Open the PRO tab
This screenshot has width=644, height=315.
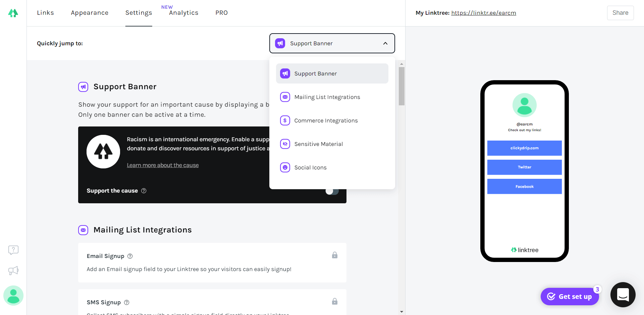pos(221,13)
